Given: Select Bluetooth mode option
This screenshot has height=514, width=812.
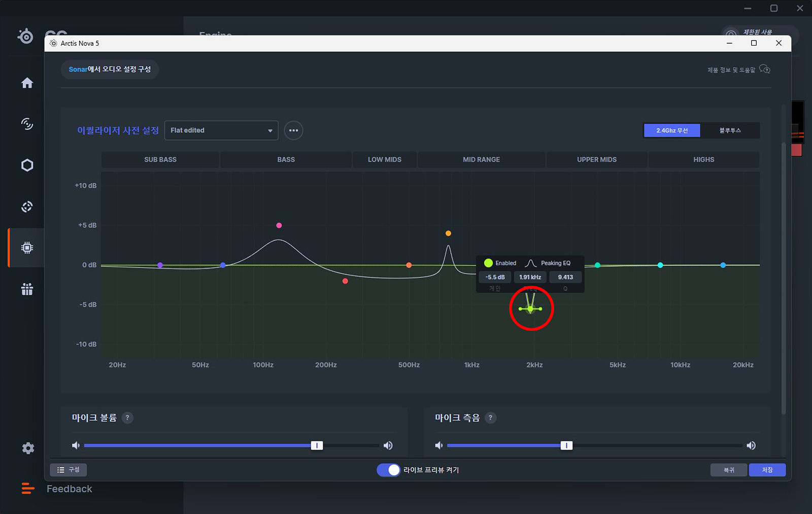Looking at the screenshot, I should pos(730,130).
